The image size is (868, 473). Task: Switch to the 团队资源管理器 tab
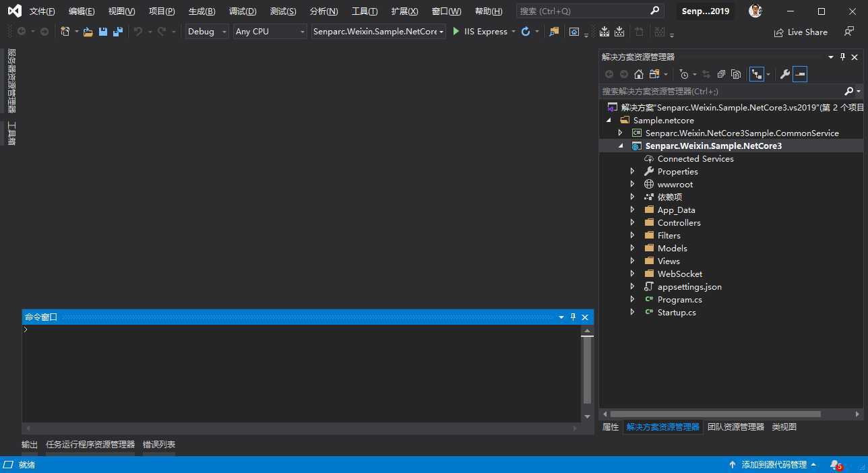coord(736,427)
